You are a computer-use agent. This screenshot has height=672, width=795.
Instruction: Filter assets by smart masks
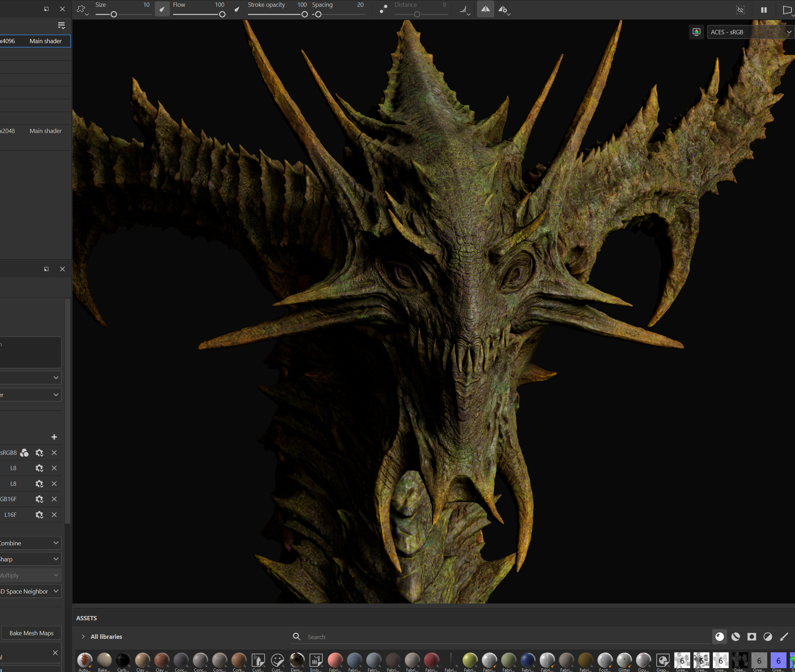coord(751,637)
